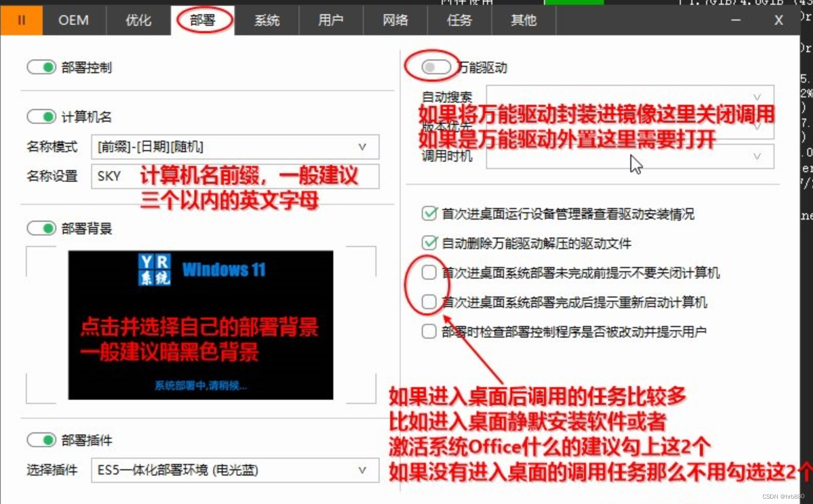Toggle the 部署控制 switch
This screenshot has width=813, height=504.
tap(42, 67)
